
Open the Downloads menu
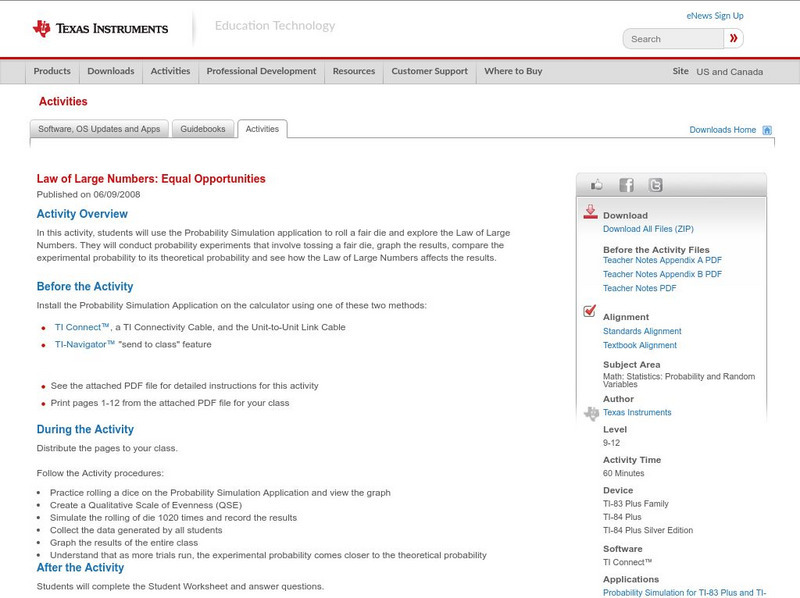111,71
